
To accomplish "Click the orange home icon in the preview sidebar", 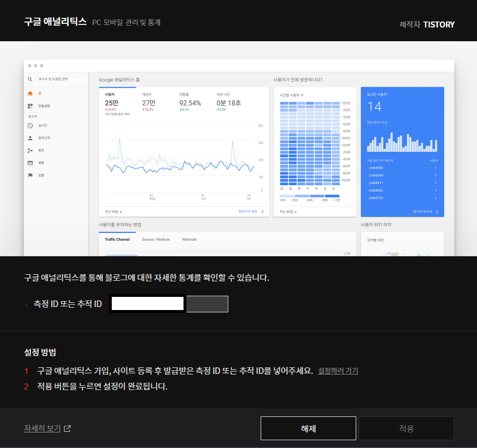I will click(30, 93).
